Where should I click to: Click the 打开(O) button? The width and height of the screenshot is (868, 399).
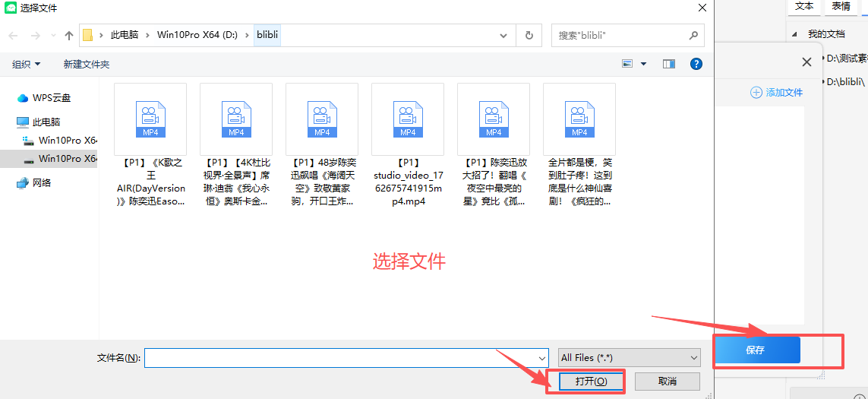pyautogui.click(x=591, y=381)
